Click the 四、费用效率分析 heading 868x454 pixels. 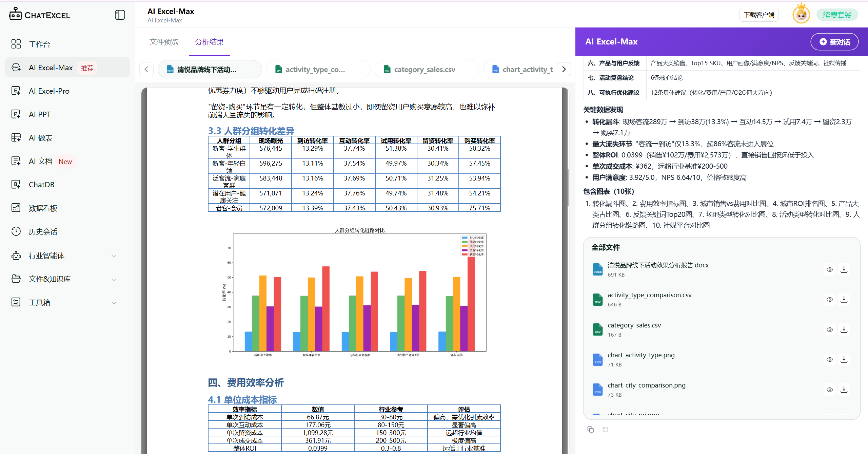(246, 383)
